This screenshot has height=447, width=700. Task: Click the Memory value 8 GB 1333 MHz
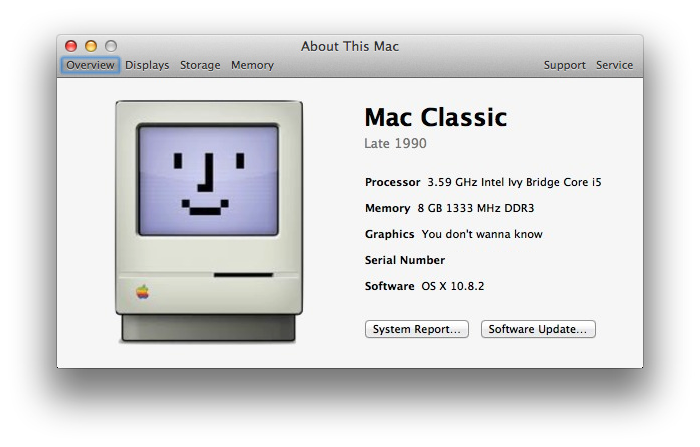[476, 208]
